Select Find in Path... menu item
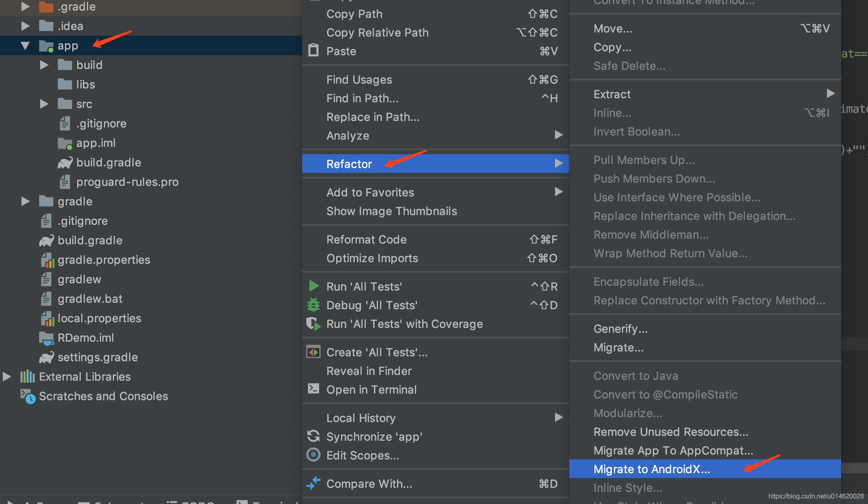This screenshot has height=504, width=868. pyautogui.click(x=435, y=98)
